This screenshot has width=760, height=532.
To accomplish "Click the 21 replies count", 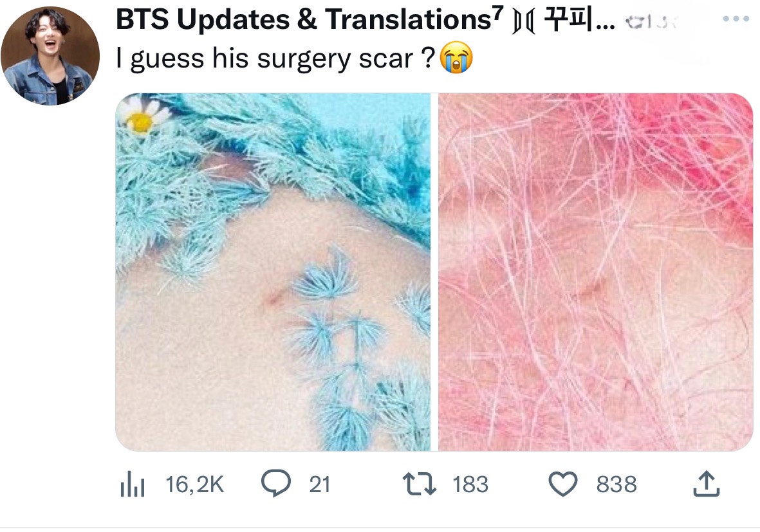I will [320, 484].
